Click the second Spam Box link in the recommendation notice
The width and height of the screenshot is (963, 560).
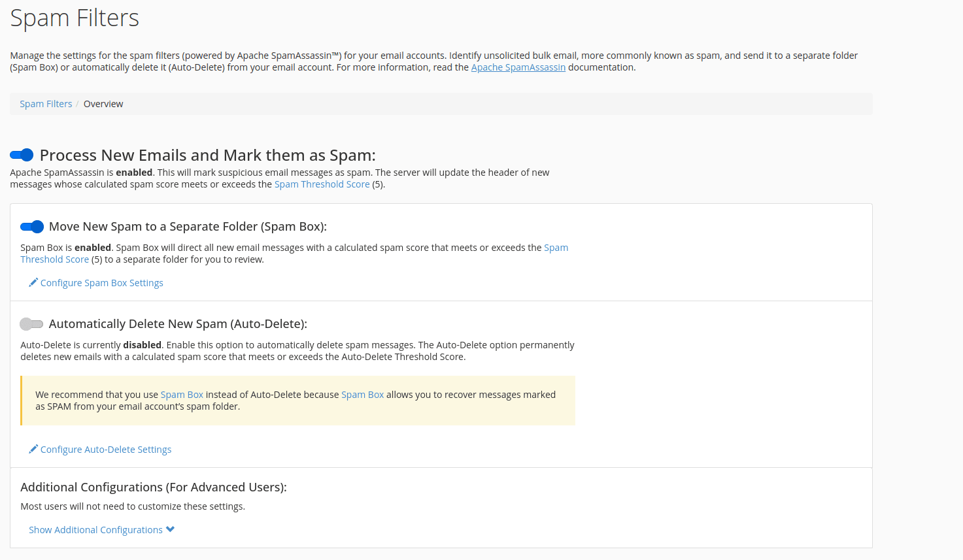[362, 394]
